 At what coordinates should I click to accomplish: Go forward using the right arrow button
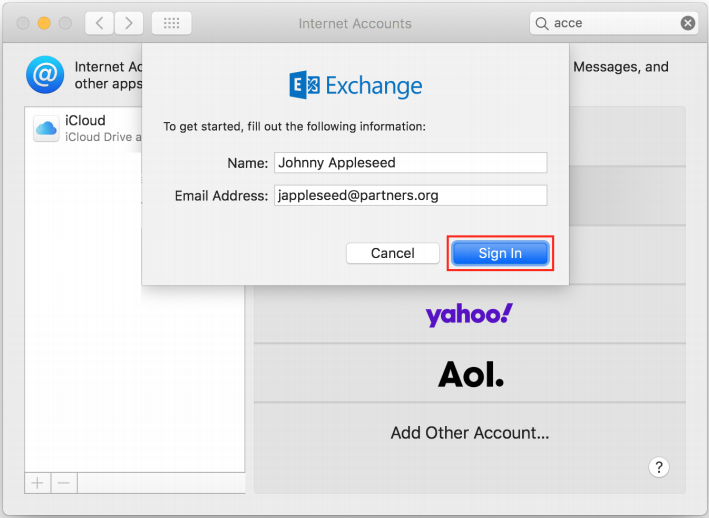click(x=129, y=23)
